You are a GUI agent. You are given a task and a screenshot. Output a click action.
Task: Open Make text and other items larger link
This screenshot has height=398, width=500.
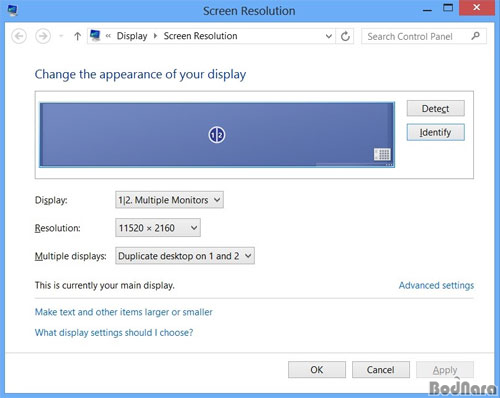coord(124,312)
